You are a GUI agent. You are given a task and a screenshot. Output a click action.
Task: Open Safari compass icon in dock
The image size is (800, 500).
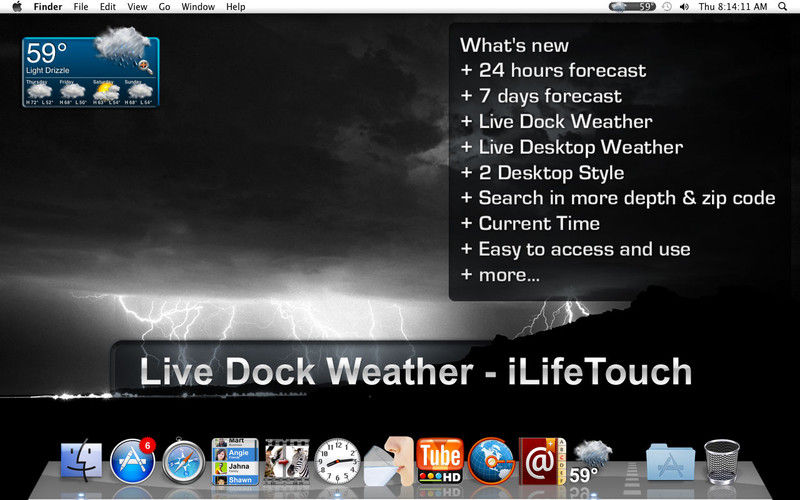pos(184,461)
